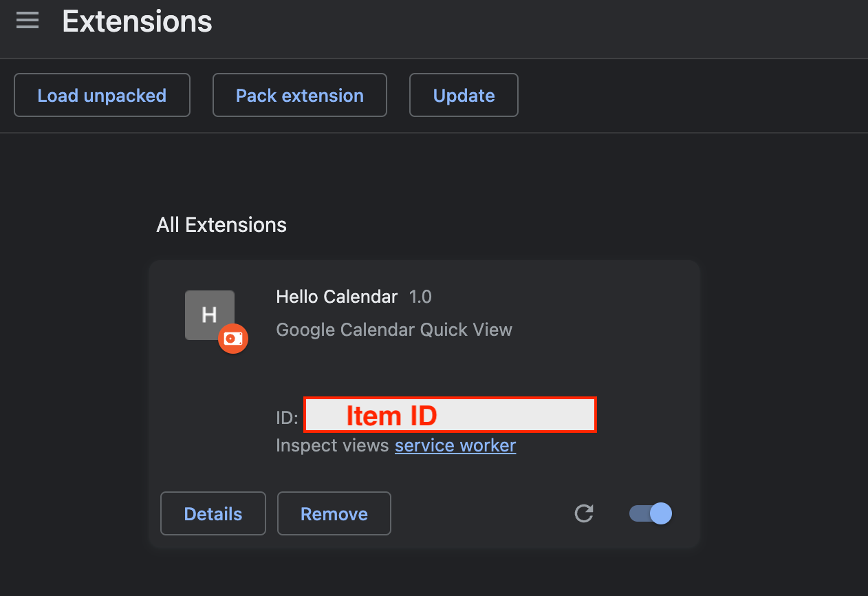This screenshot has width=868, height=596.
Task: Disable the Hello Calendar extension
Action: pyautogui.click(x=649, y=513)
